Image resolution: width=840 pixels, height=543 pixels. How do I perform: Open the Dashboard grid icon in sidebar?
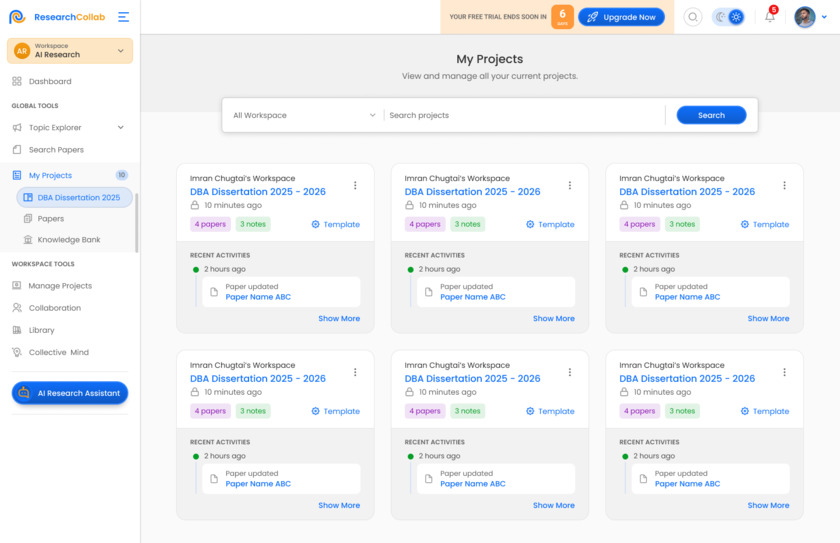[x=17, y=81]
